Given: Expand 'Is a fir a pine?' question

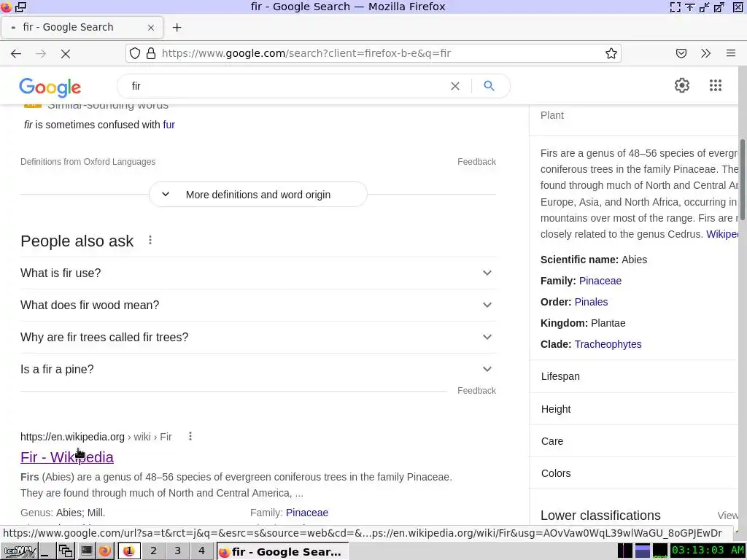Looking at the screenshot, I should (258, 370).
